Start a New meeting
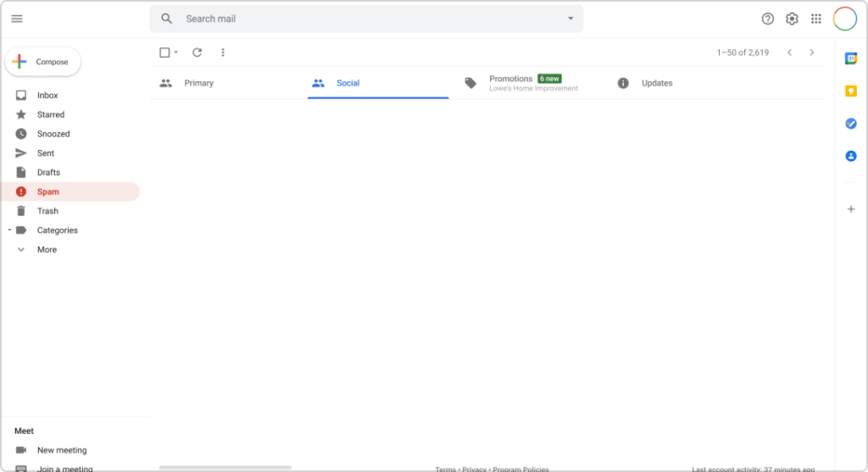This screenshot has height=472, width=868. click(x=61, y=450)
